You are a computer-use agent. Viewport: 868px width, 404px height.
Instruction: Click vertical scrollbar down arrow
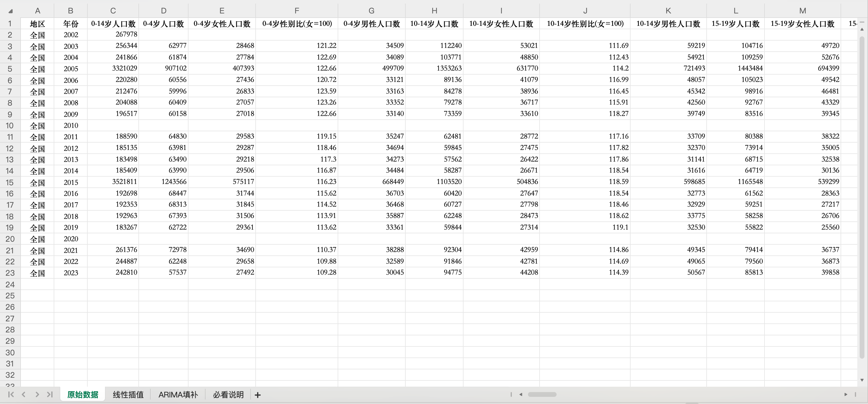coord(862,380)
